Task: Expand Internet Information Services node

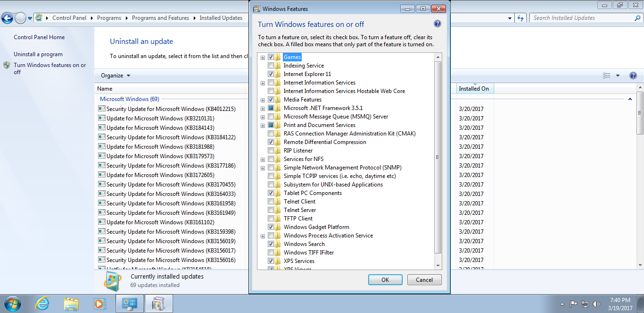Action: (x=263, y=83)
